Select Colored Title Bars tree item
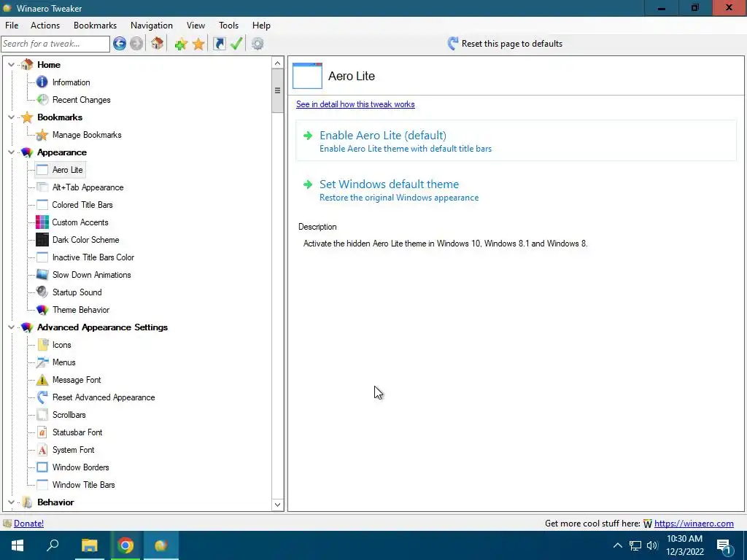This screenshot has height=560, width=747. pyautogui.click(x=82, y=205)
